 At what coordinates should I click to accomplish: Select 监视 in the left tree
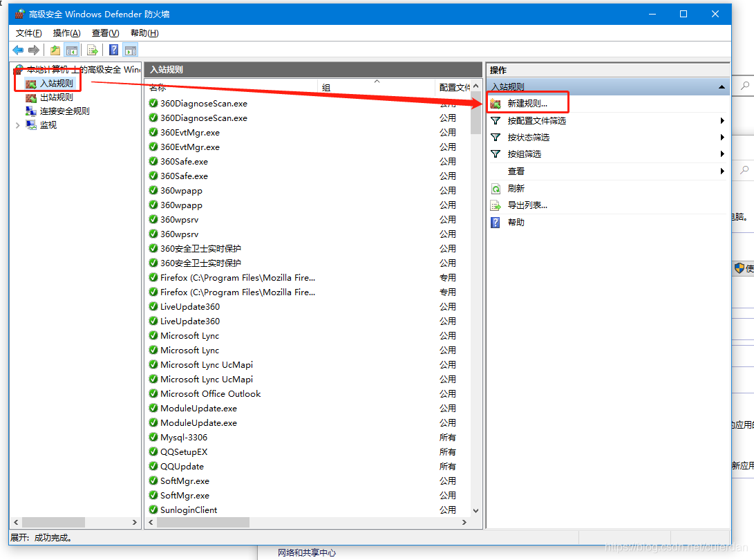click(48, 125)
